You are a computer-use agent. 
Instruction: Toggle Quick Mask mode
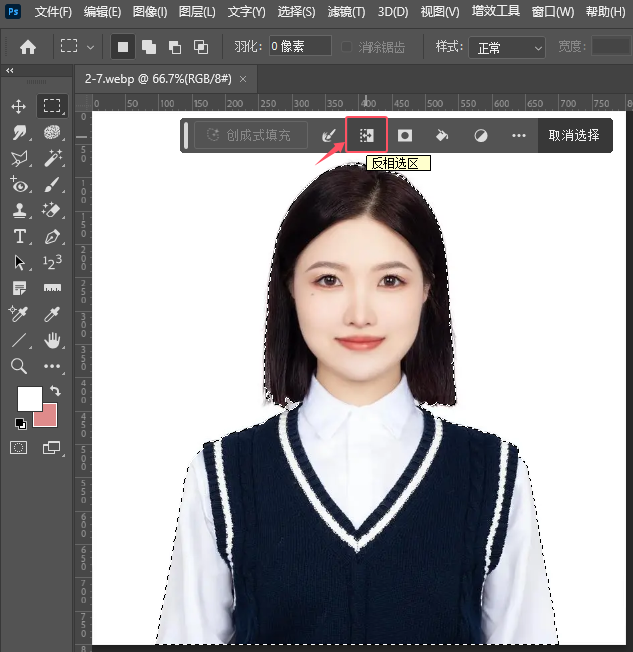18,447
